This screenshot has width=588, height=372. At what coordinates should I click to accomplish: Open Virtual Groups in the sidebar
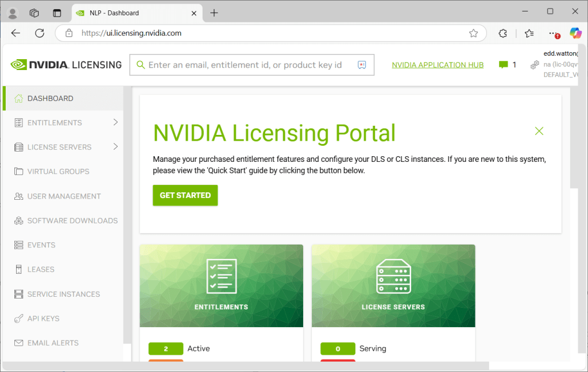[x=58, y=172]
